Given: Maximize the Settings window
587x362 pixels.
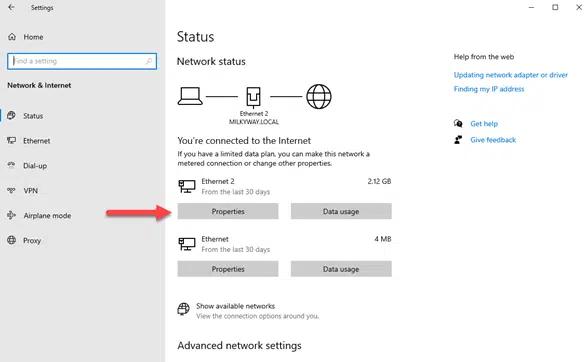Looking at the screenshot, I should [555, 7].
